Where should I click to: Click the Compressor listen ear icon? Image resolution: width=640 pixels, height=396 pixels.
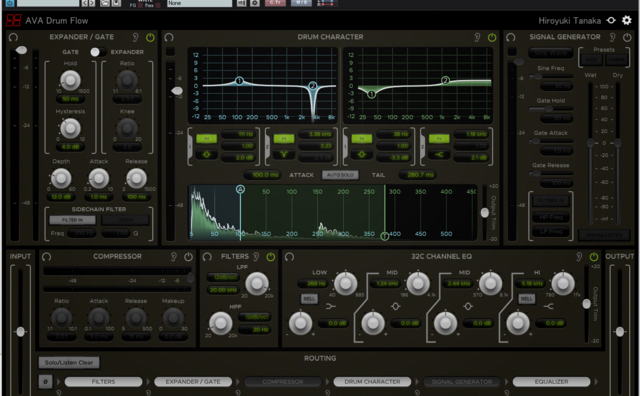click(173, 257)
